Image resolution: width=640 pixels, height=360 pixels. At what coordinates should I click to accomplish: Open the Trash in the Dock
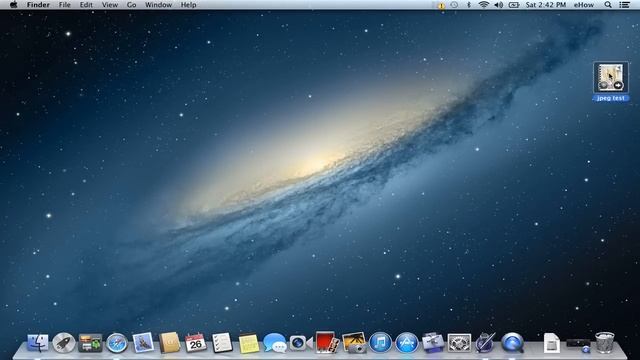pyautogui.click(x=604, y=342)
